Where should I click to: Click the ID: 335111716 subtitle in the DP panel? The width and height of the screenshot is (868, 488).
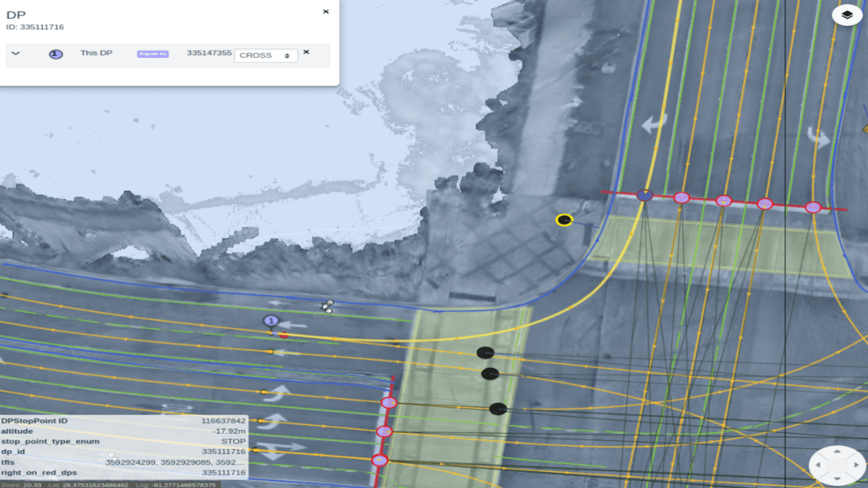click(x=35, y=28)
